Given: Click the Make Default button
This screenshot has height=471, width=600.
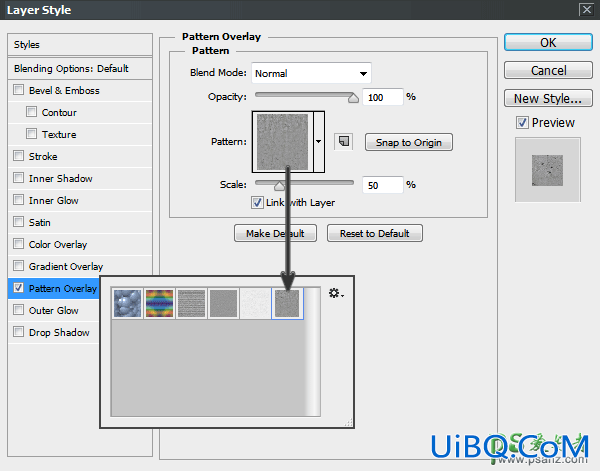Looking at the screenshot, I should [275, 233].
